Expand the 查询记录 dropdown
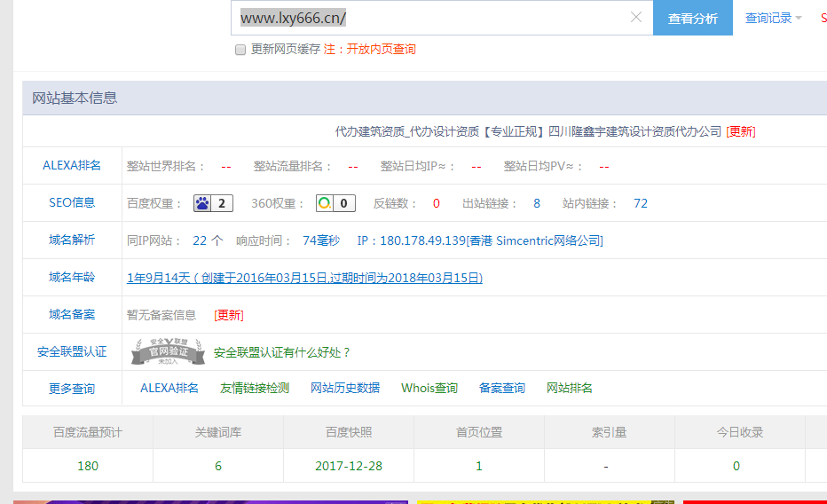 tap(773, 18)
